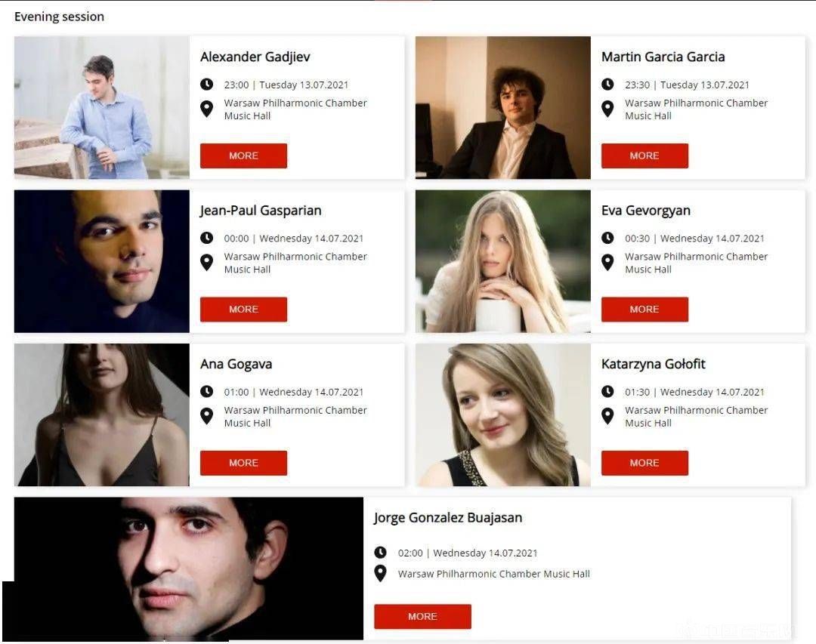
Task: Click the Katarzyna Gołofit name heading
Action: pyautogui.click(x=653, y=364)
